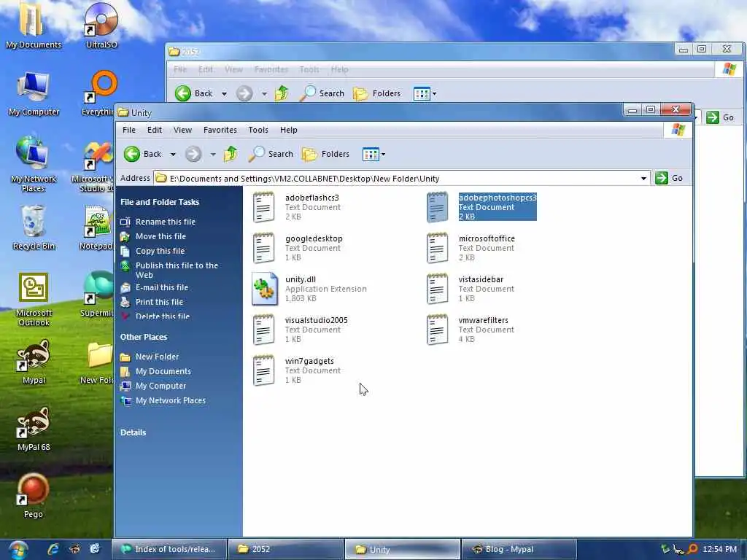Open the Help menu in Unity window
This screenshot has width=747, height=560.
(289, 130)
